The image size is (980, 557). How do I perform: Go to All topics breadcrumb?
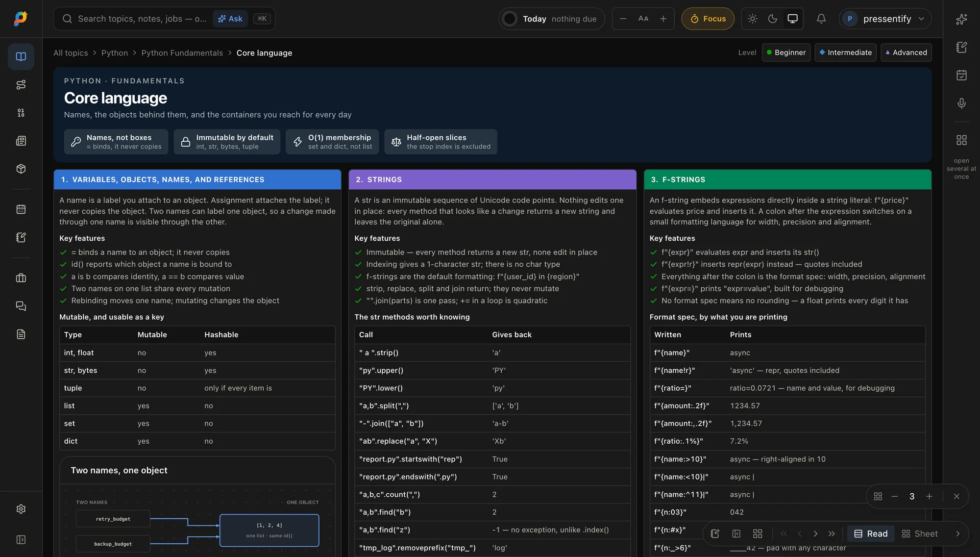(x=71, y=53)
